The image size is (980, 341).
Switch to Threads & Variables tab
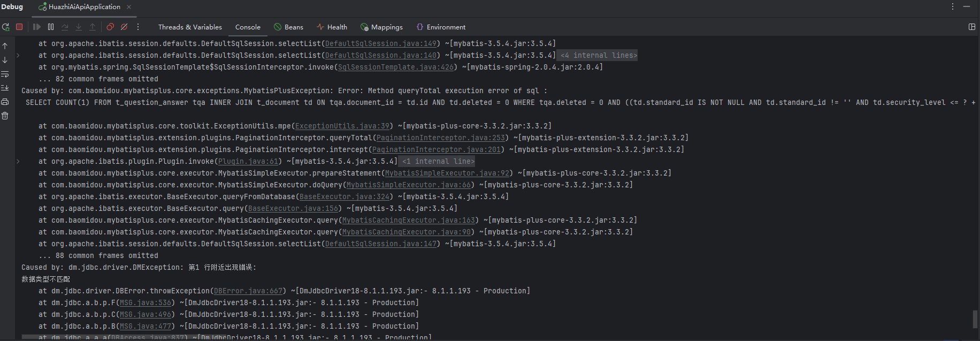click(190, 27)
